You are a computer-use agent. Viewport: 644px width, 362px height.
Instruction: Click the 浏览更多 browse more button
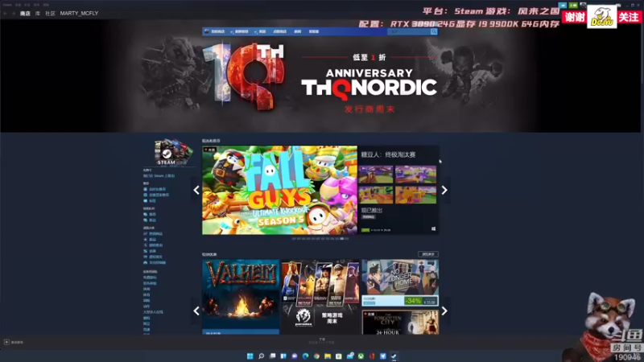coord(428,254)
